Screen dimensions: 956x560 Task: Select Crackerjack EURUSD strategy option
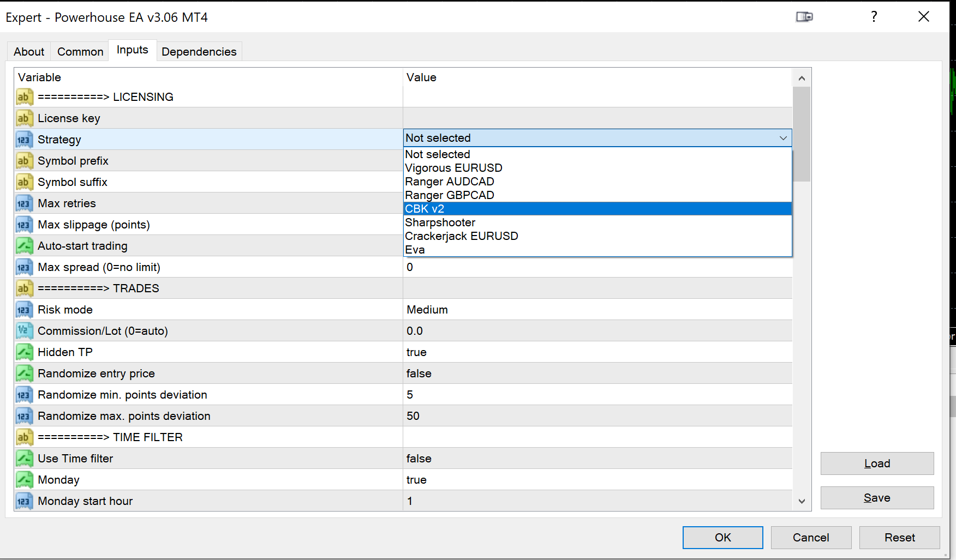(461, 236)
